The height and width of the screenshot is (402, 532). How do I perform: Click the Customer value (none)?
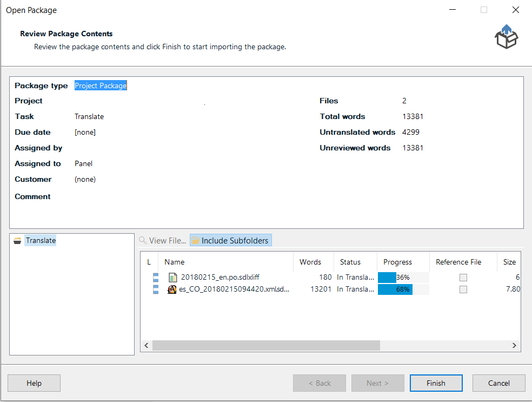coord(85,179)
